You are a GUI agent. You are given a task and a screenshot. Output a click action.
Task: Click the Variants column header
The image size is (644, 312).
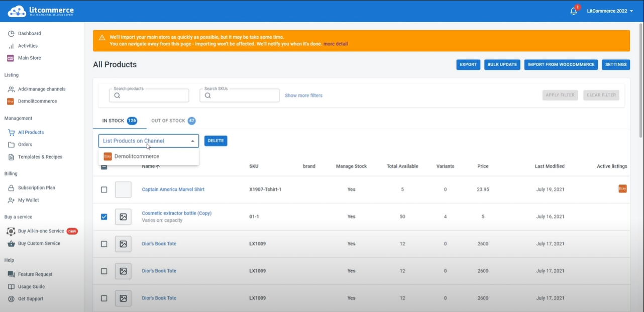point(445,166)
